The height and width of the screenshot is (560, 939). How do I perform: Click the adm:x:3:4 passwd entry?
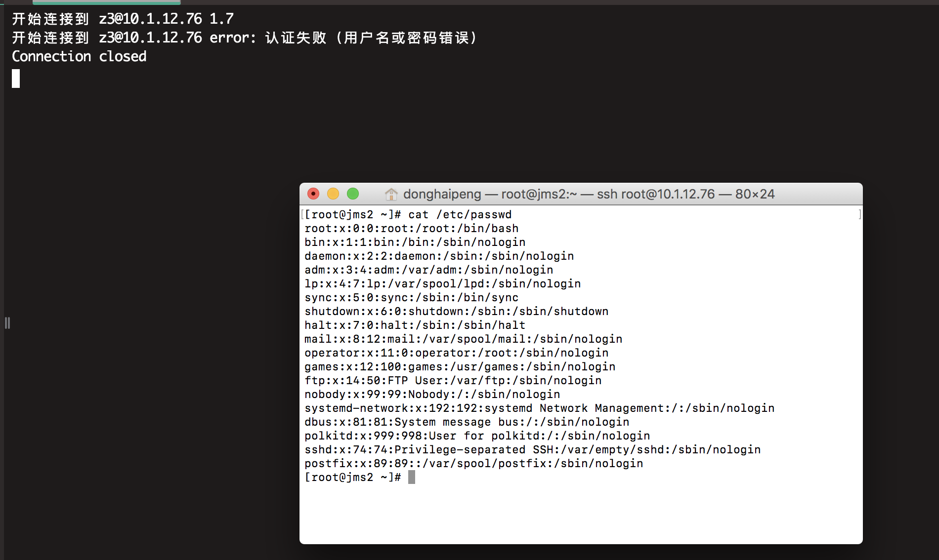pyautogui.click(x=429, y=270)
